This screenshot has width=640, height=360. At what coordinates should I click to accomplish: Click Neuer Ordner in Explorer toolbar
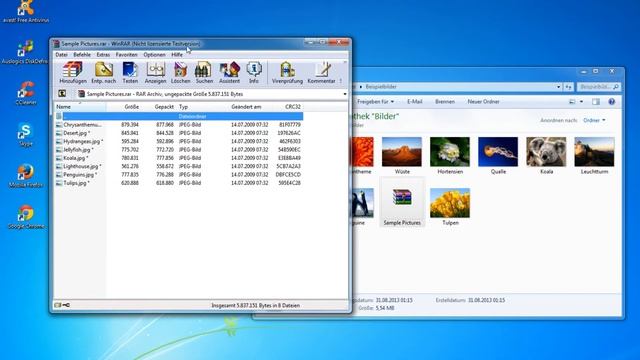(x=483, y=102)
